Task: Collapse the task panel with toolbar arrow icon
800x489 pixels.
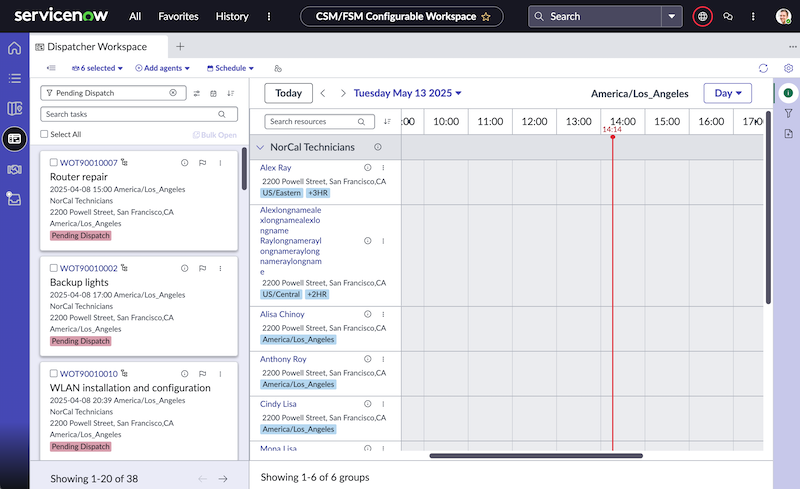Action: coord(51,68)
